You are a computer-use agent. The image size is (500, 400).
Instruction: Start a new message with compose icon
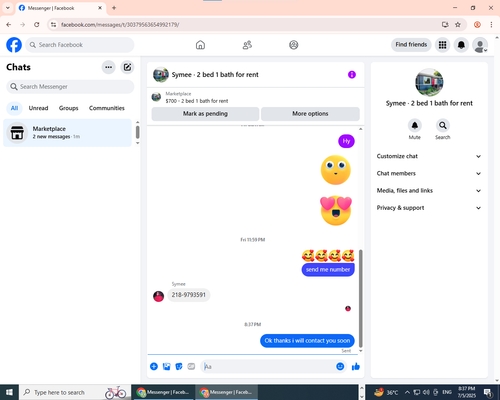[127, 67]
